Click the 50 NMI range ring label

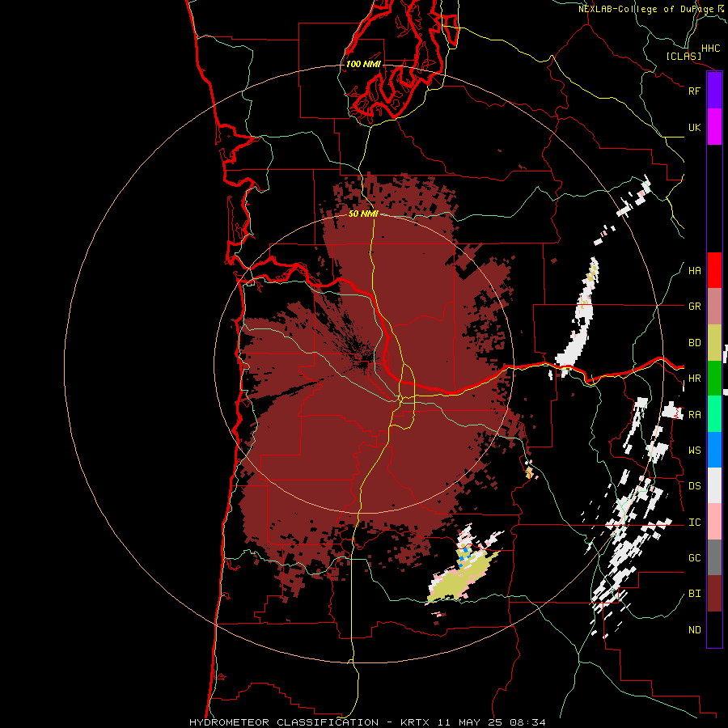(363, 214)
